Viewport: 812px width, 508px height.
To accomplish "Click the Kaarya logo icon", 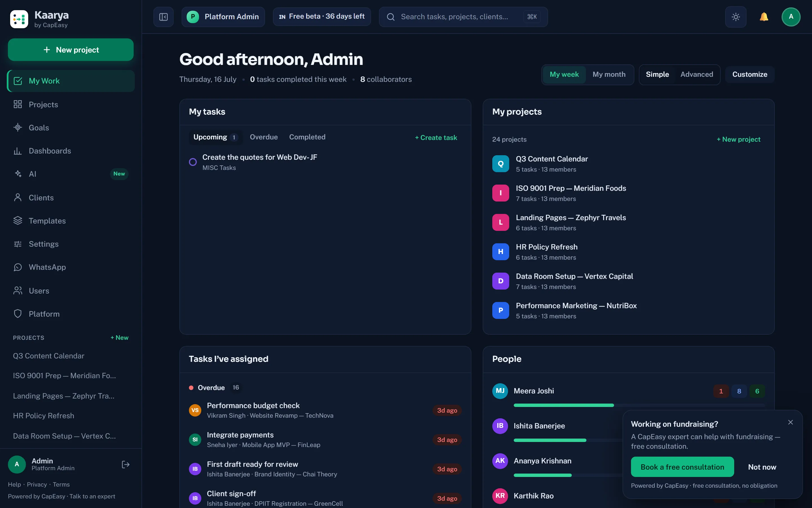I will pyautogui.click(x=19, y=19).
